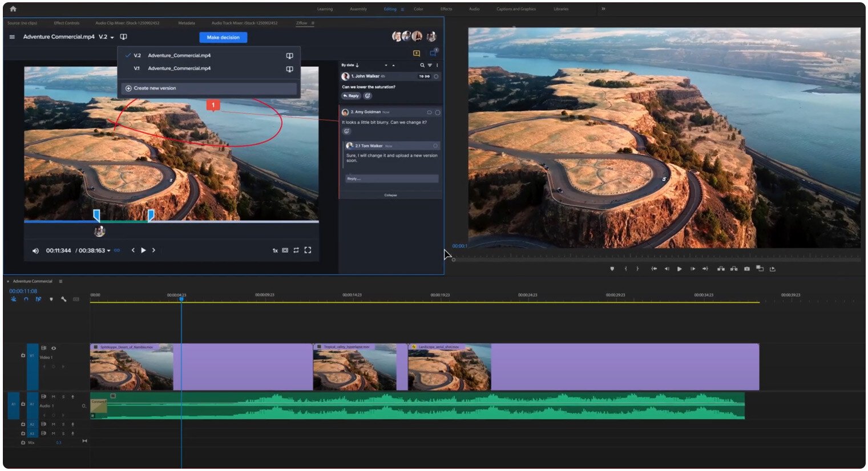Click the Captions icon in timeline toolbar

(75, 299)
